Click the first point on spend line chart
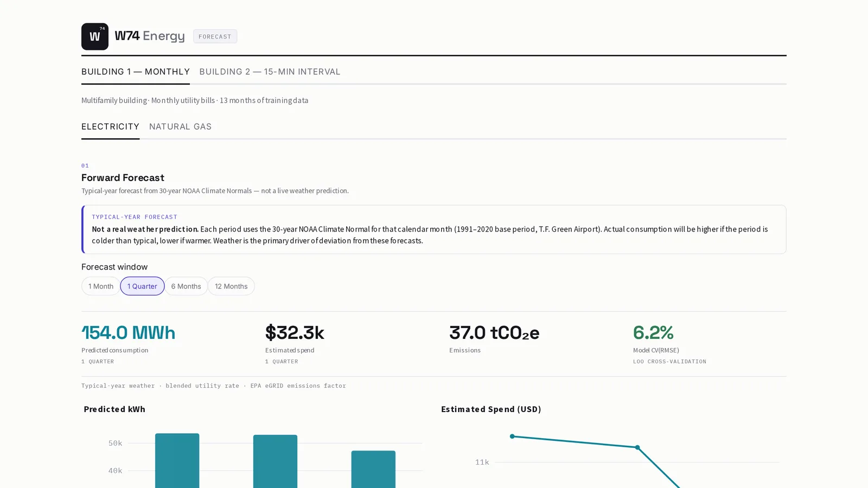This screenshot has height=488, width=868. [x=512, y=436]
